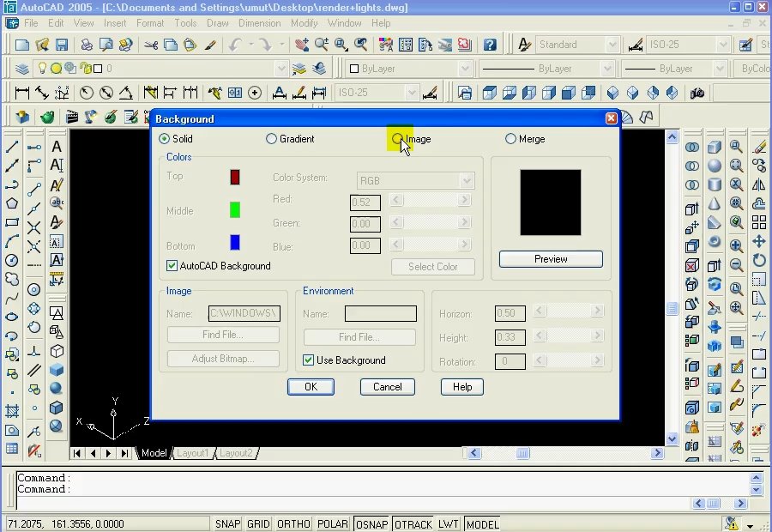Click Cancel in the Background dialog

[x=388, y=387]
